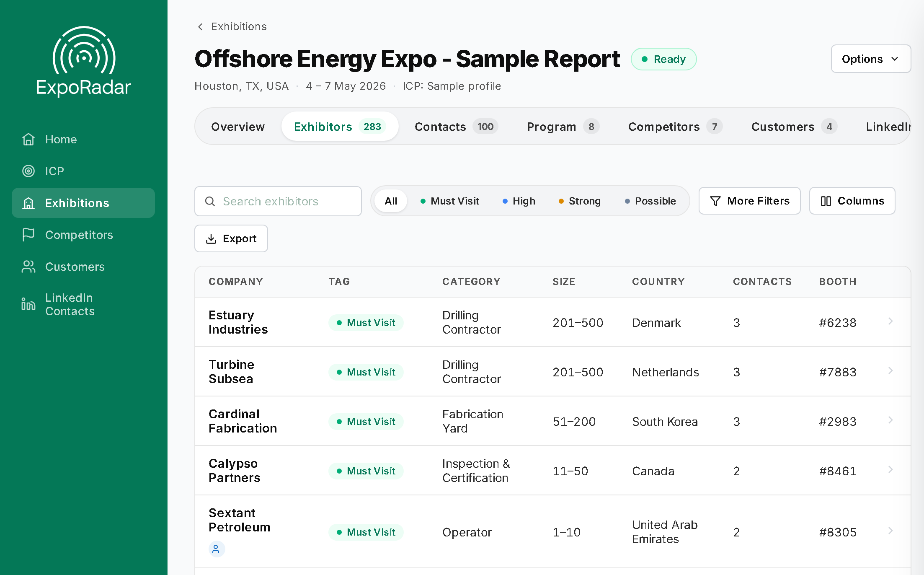Image resolution: width=924 pixels, height=575 pixels.
Task: Open the ICP target icon
Action: [x=28, y=171]
